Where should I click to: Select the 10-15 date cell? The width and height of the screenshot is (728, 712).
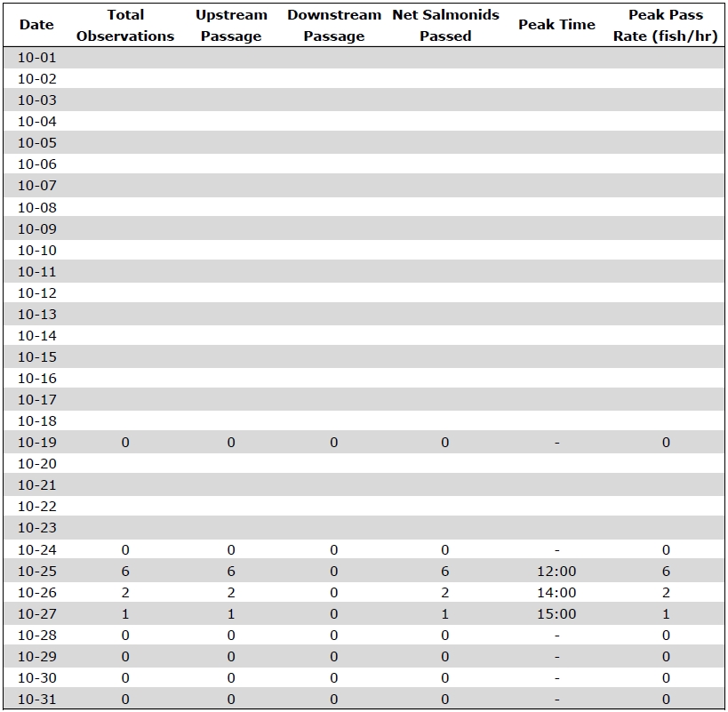click(37, 357)
